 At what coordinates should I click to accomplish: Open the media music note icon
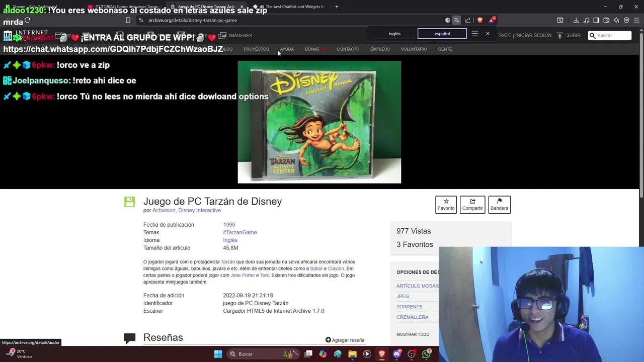(586, 20)
